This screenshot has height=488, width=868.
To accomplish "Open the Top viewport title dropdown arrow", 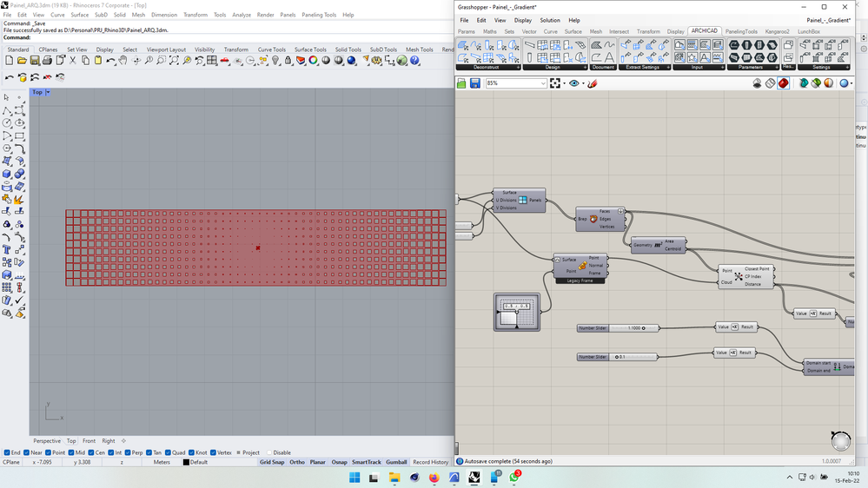I will tap(48, 92).
